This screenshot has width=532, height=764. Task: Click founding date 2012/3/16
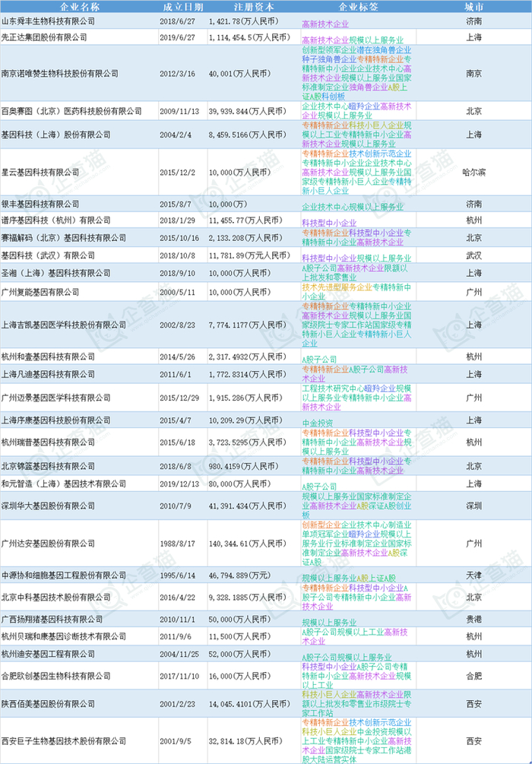click(177, 74)
